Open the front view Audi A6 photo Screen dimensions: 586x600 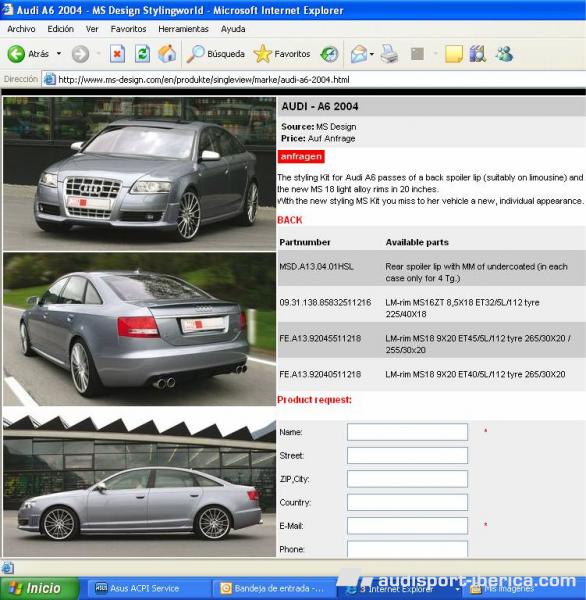click(139, 174)
